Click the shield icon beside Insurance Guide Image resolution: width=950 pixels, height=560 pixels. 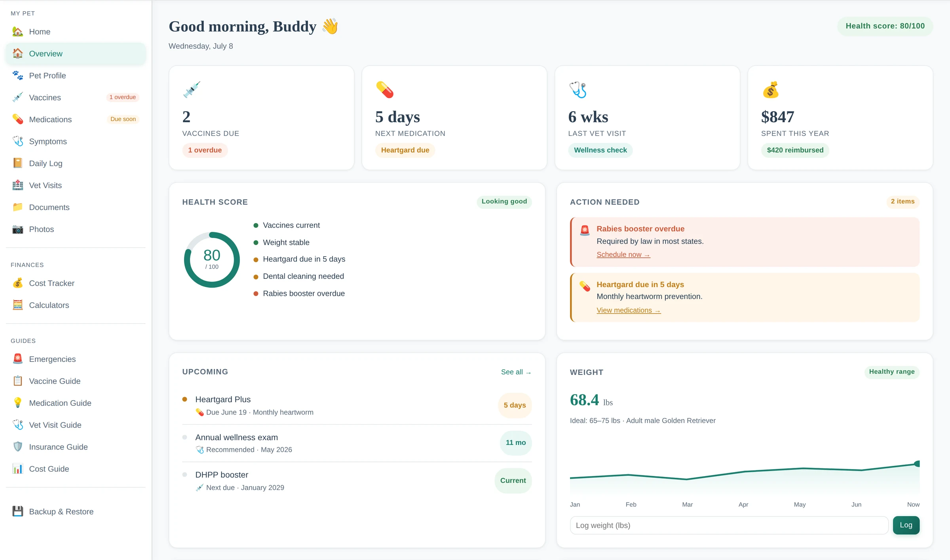[x=17, y=447]
